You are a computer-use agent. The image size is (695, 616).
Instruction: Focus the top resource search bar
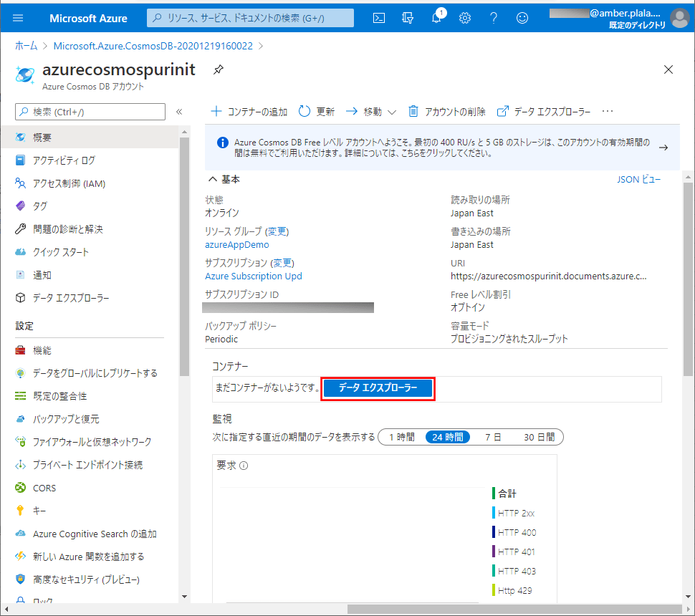click(250, 18)
